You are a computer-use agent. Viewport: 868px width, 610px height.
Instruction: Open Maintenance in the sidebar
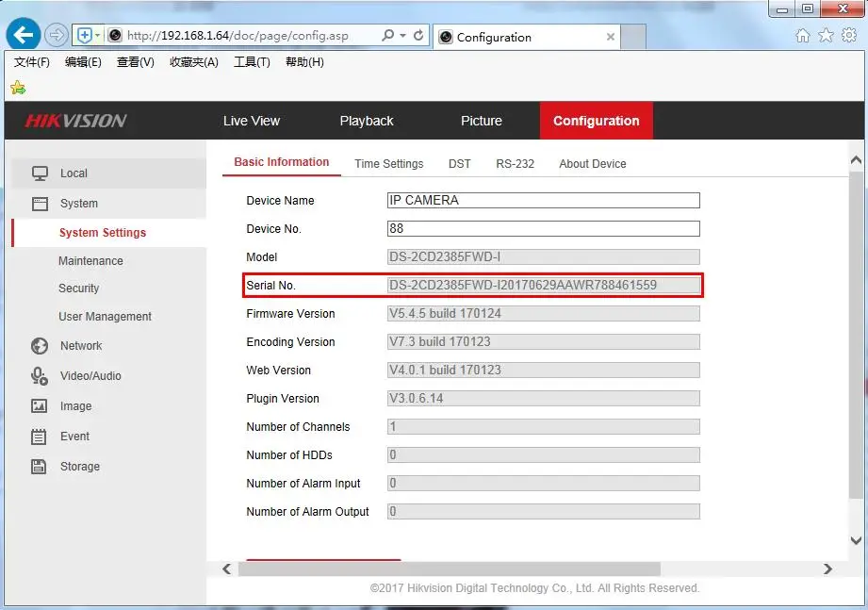[x=90, y=261]
